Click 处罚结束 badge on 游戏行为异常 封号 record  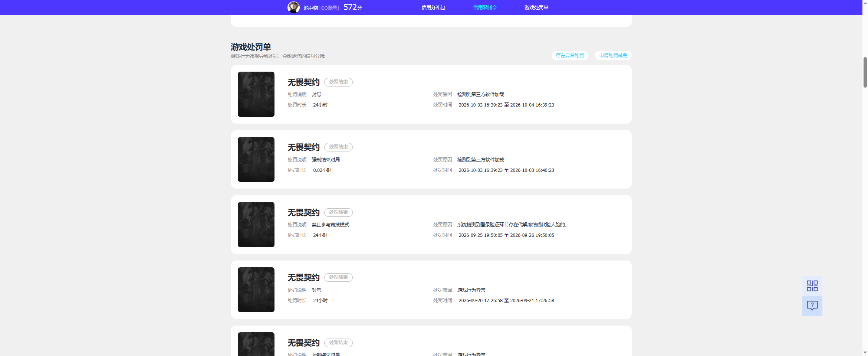[x=338, y=277]
